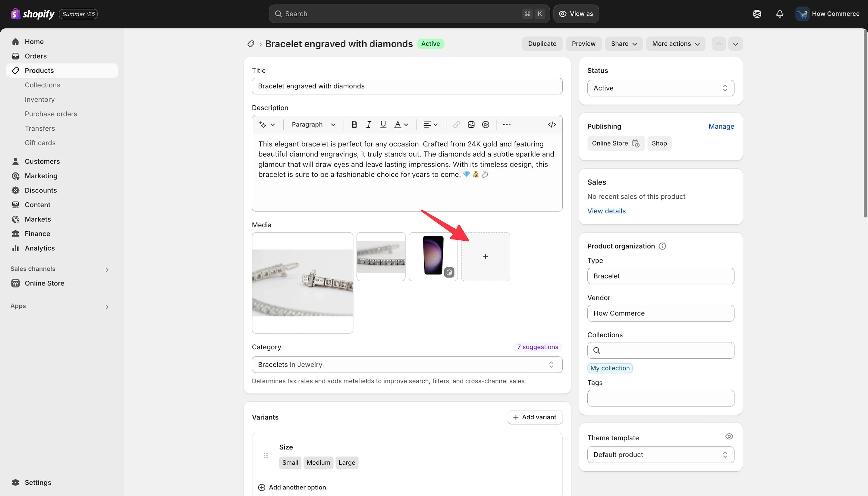Open the more formatting options ellipsis

(507, 125)
